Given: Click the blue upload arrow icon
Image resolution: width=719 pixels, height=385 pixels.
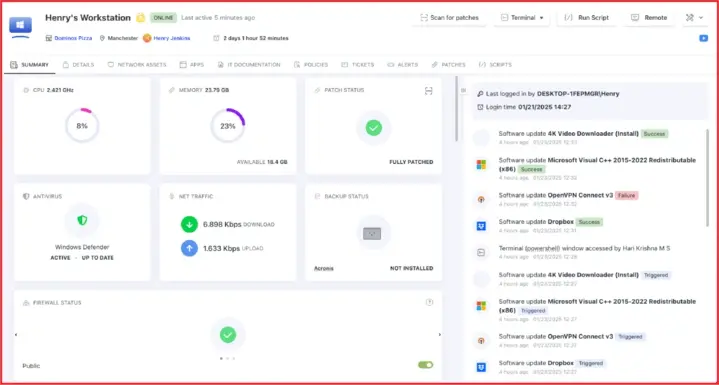Looking at the screenshot, I should pyautogui.click(x=189, y=248).
